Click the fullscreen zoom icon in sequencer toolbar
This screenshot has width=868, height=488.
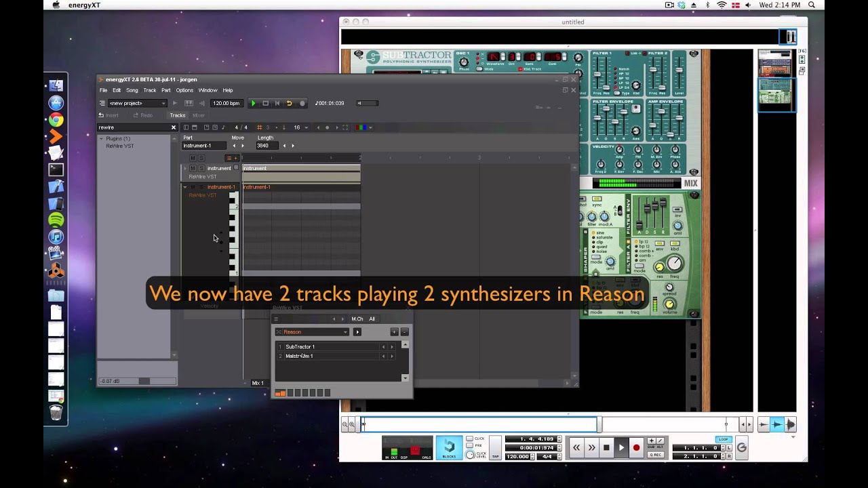(x=345, y=127)
